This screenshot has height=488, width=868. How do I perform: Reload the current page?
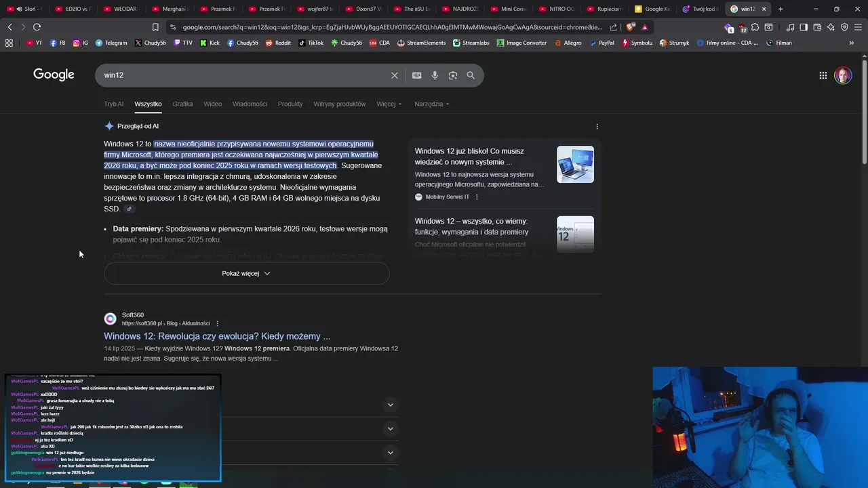[x=37, y=27]
